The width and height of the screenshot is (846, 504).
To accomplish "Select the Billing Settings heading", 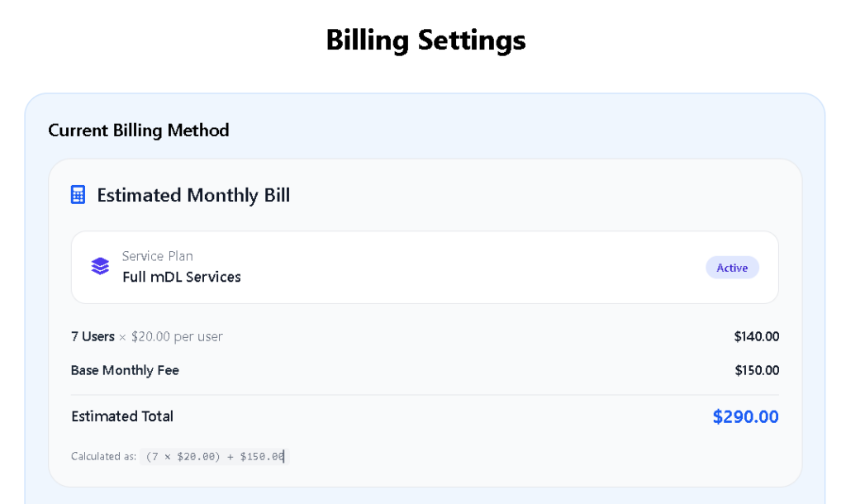I will coord(425,40).
